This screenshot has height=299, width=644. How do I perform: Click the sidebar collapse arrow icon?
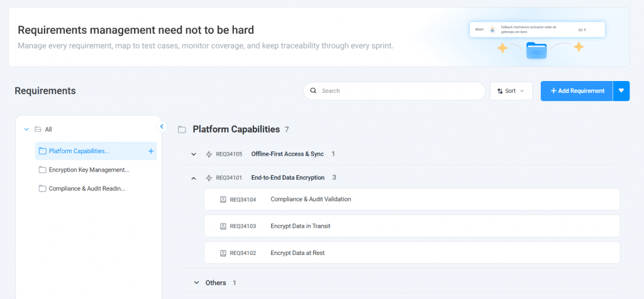161,127
